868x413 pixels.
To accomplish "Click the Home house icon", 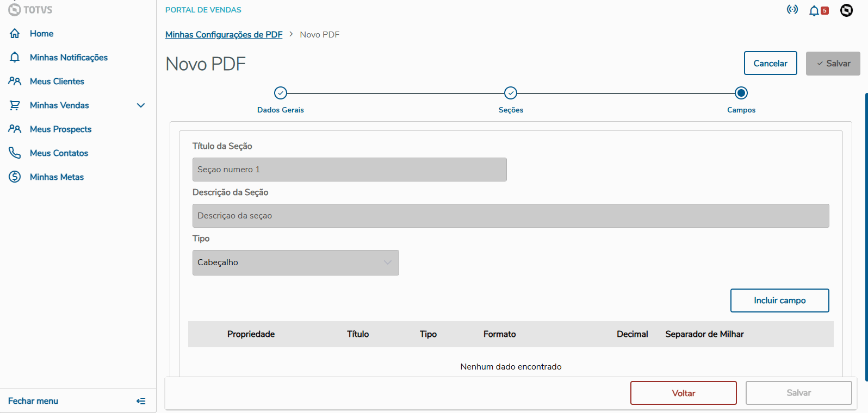I will click(15, 34).
